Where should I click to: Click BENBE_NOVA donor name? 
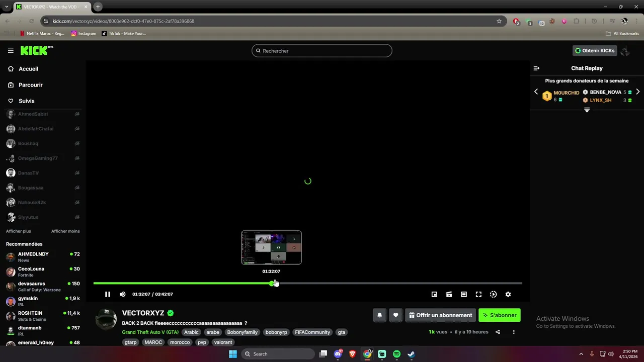pos(606,93)
